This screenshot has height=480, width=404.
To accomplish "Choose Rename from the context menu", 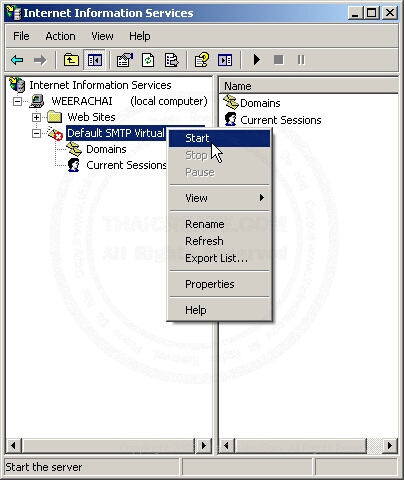I will (x=219, y=224).
